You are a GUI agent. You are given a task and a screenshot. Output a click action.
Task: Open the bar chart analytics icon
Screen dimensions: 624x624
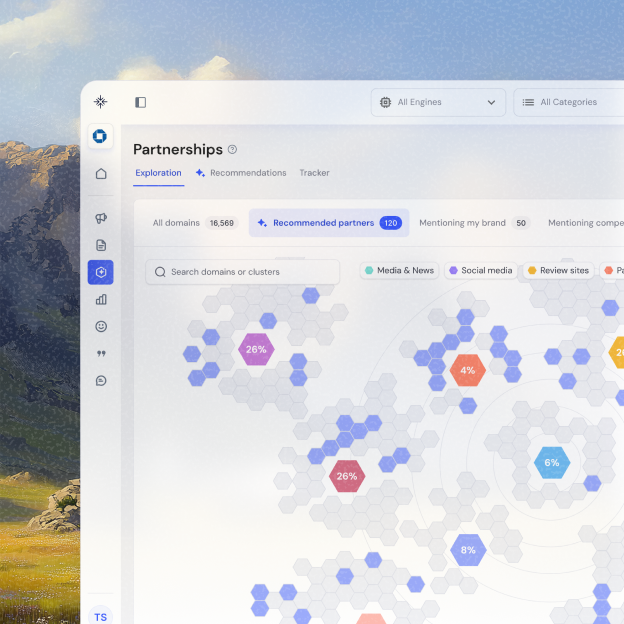tap(101, 299)
